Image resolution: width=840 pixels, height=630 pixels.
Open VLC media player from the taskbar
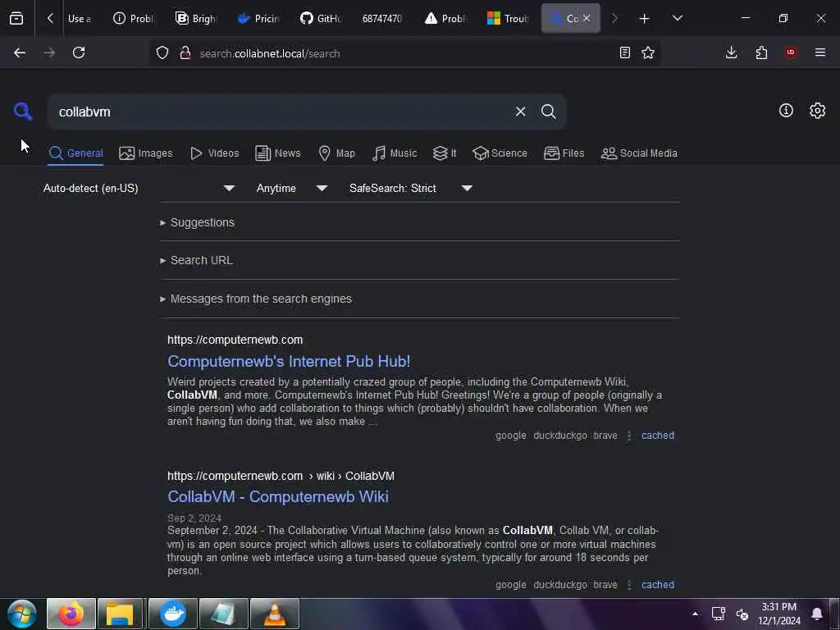click(x=274, y=614)
